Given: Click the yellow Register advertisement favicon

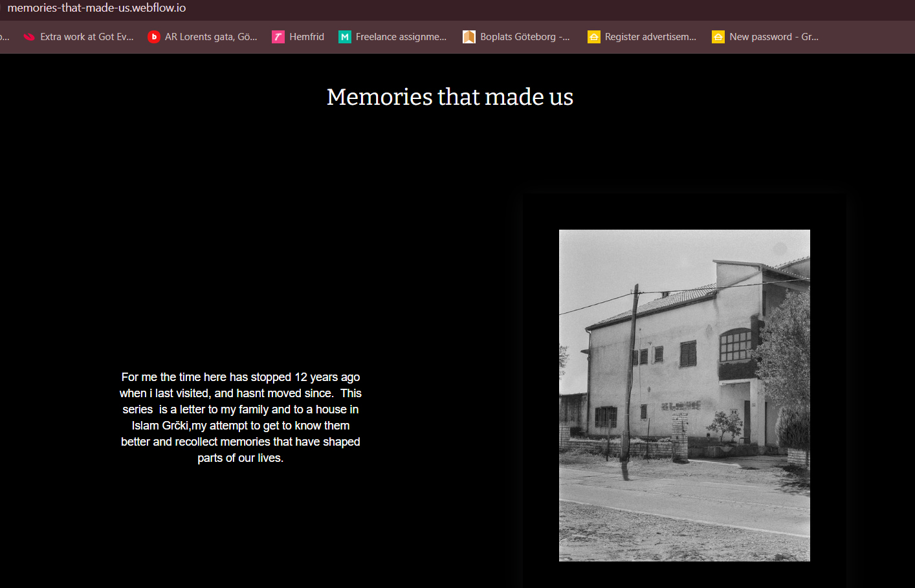Looking at the screenshot, I should (593, 37).
